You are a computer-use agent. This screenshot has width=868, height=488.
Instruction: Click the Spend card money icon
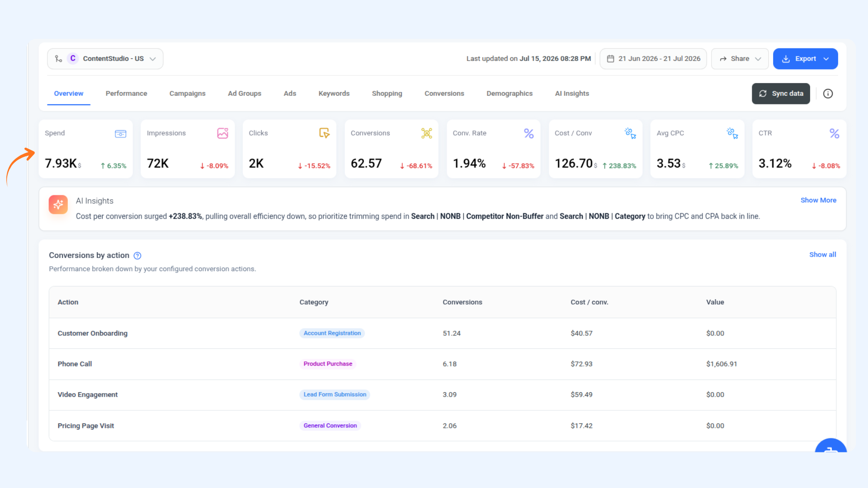[121, 134]
